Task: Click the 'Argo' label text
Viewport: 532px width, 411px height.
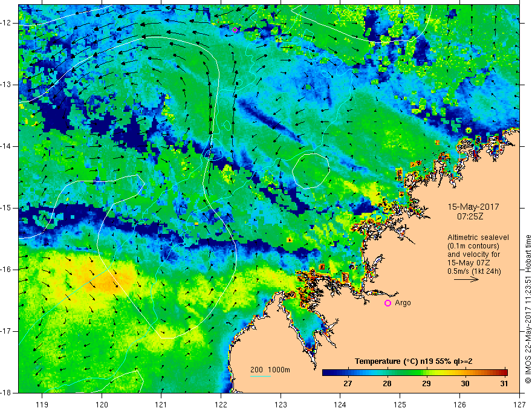Action: tap(403, 303)
